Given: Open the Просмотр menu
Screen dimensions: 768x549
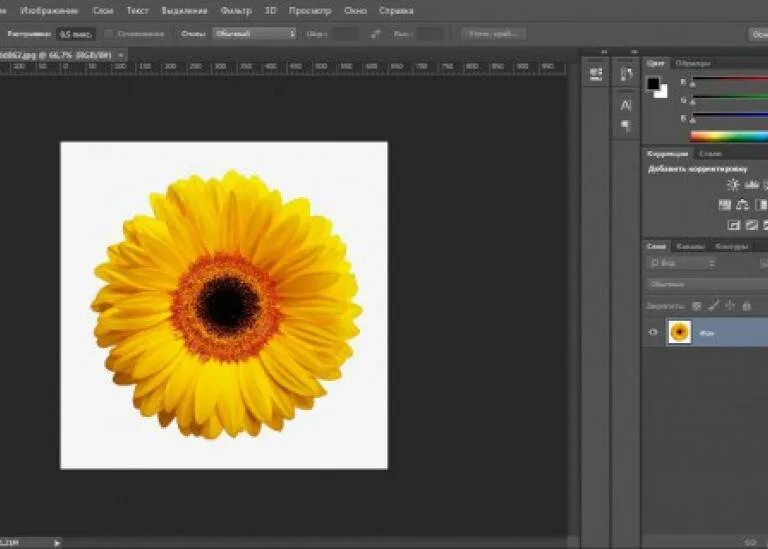Looking at the screenshot, I should (x=310, y=10).
